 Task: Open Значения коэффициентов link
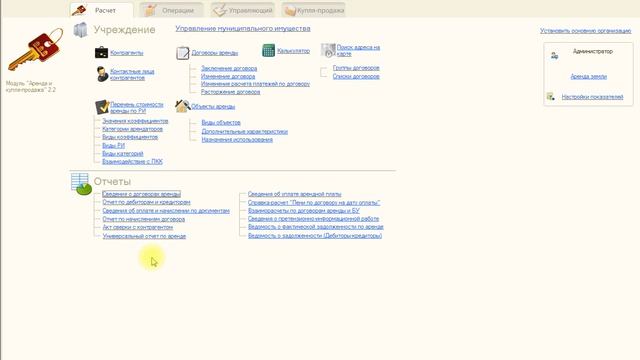pyautogui.click(x=135, y=121)
